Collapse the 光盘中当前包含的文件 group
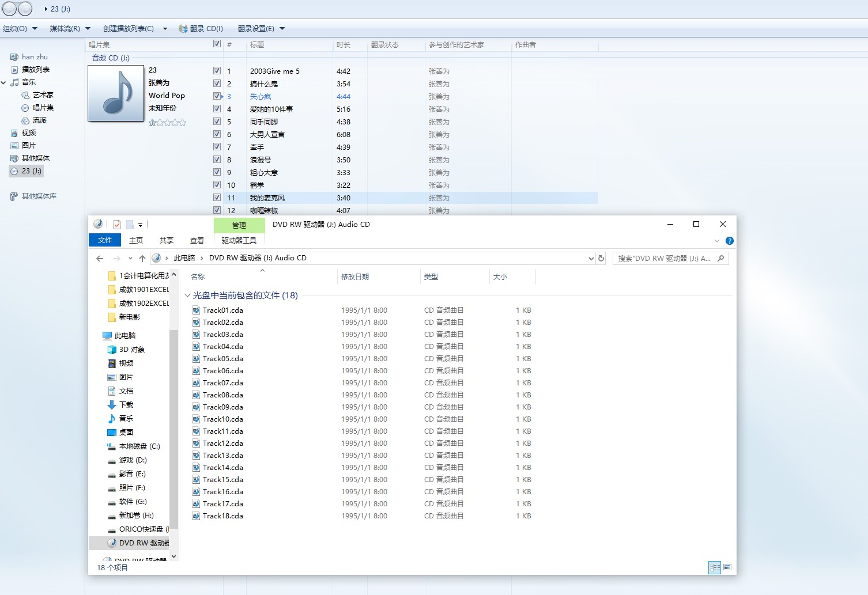868x595 pixels. (187, 295)
